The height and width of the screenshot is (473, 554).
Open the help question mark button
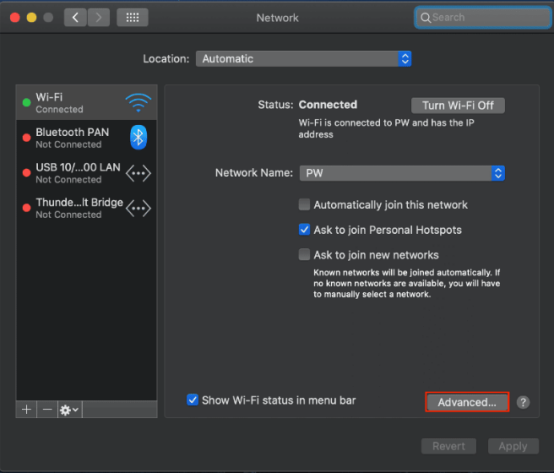pos(523,402)
